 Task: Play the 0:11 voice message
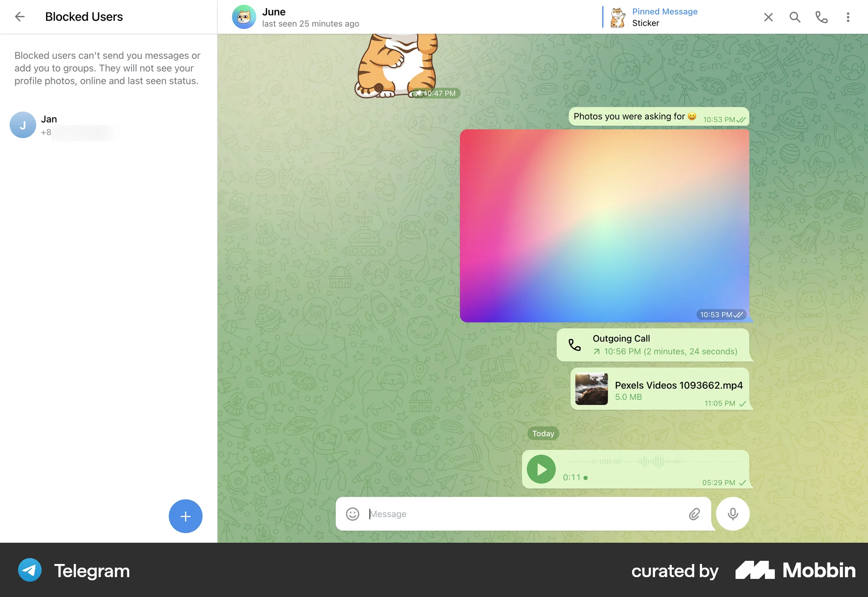click(541, 469)
